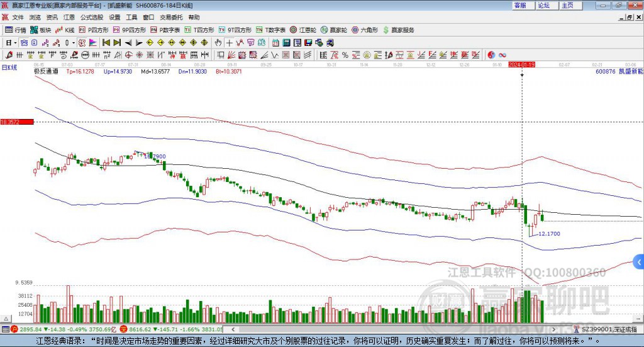The image size is (644, 347).
Task: Switch to the K线 chart view
Action: 65,30
